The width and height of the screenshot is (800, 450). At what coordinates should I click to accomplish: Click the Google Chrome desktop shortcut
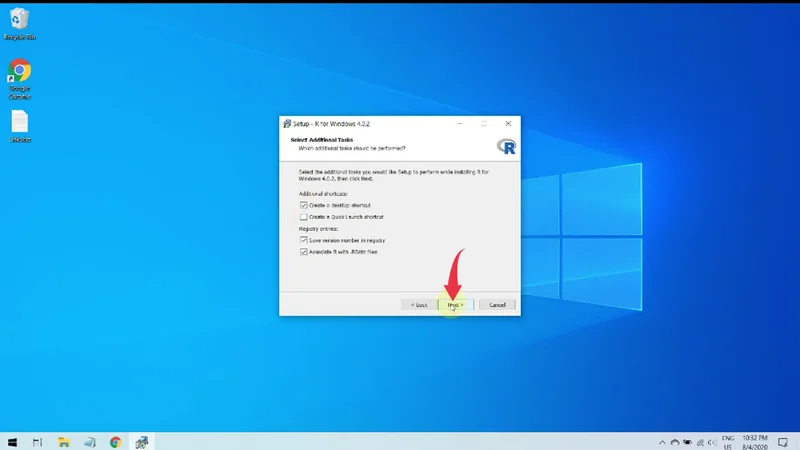click(x=19, y=73)
